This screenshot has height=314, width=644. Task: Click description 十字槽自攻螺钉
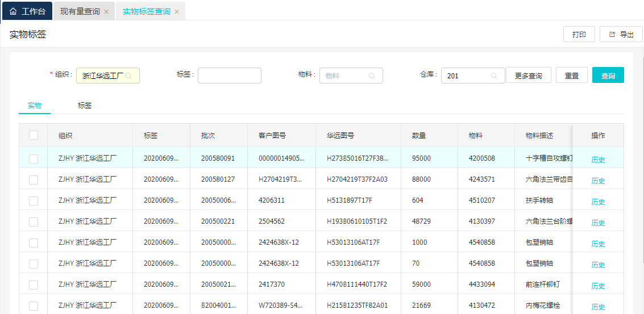tap(549, 158)
